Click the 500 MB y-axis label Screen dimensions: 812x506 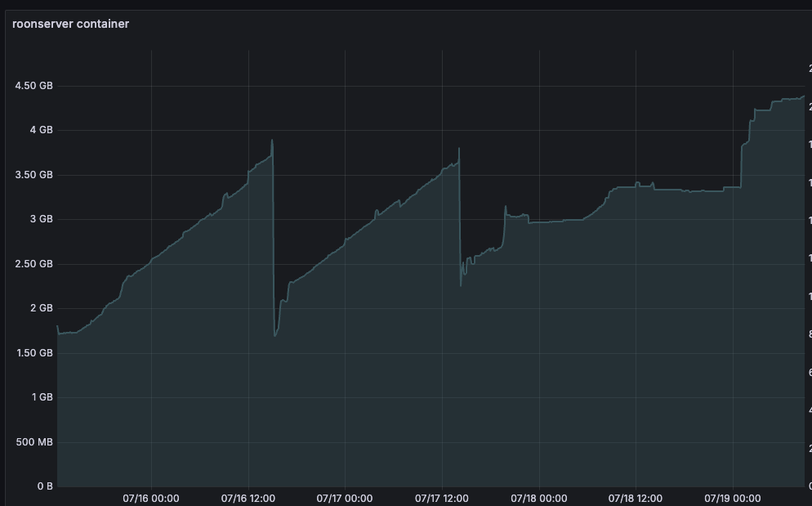34,442
